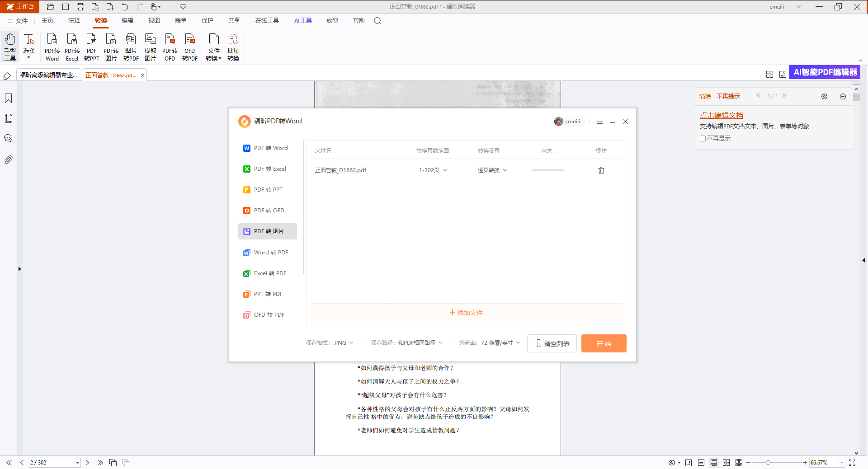
Task: Open the zoom level 66.67% dropdown
Action: (841, 463)
